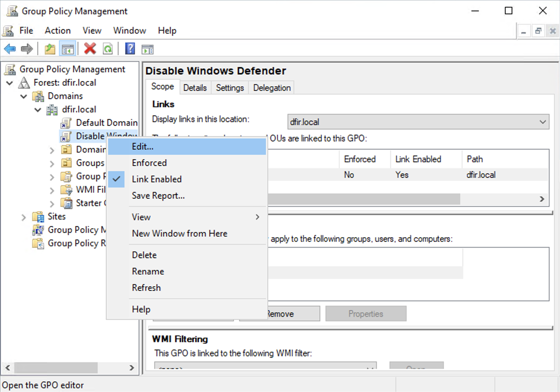The image size is (560, 392).
Task: Choose Edit... from the context menu
Action: tap(143, 147)
